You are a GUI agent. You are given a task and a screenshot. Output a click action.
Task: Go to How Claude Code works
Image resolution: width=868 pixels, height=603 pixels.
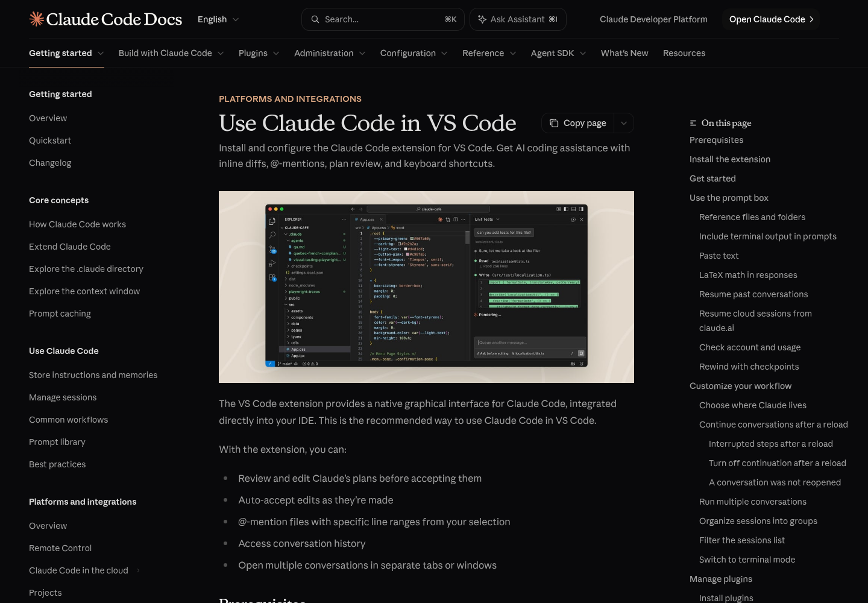pos(77,224)
